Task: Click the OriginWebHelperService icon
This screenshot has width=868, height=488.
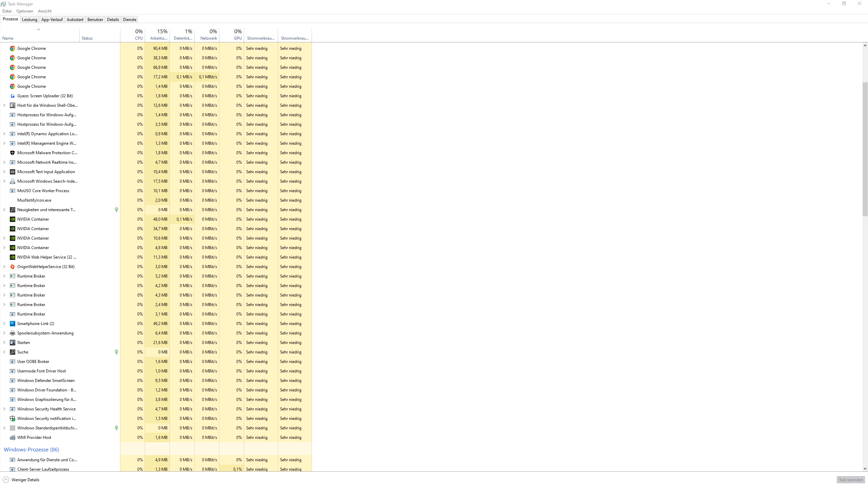Action: 13,267
